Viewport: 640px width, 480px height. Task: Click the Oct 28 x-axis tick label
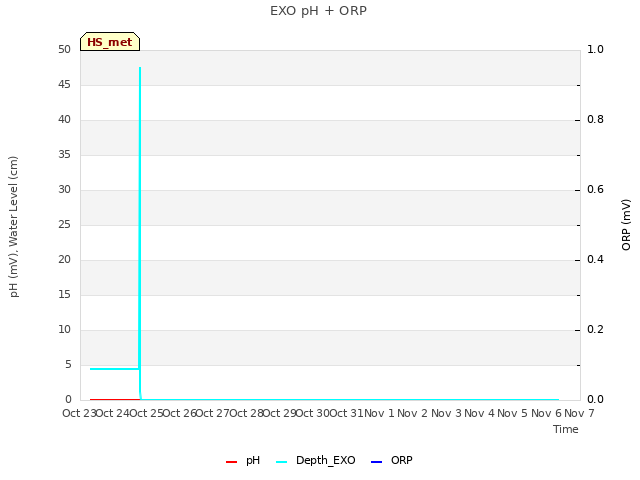pyautogui.click(x=246, y=413)
